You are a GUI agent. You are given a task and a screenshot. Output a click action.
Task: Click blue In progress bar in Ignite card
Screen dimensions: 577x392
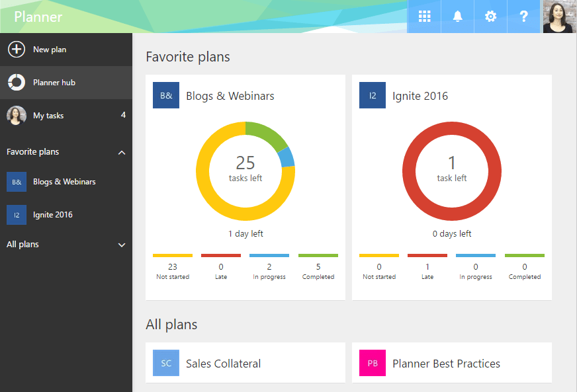476,255
